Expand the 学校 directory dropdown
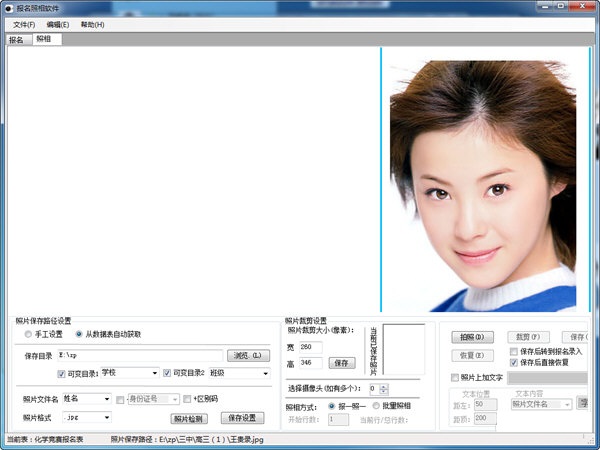This screenshot has height=450, width=600. [154, 373]
